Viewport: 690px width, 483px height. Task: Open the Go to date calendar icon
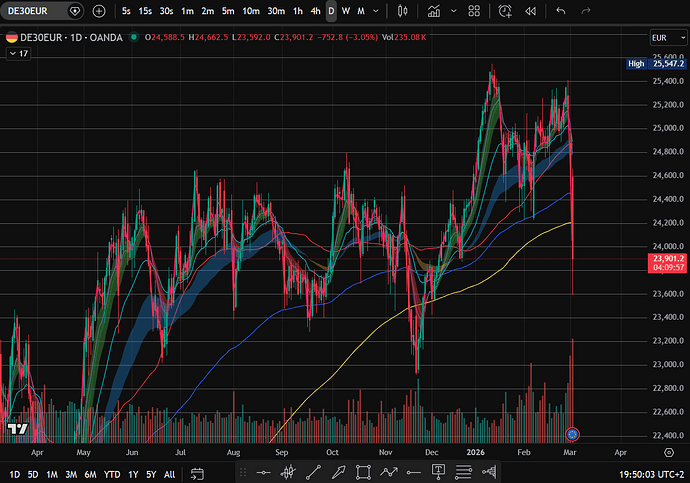click(x=197, y=474)
